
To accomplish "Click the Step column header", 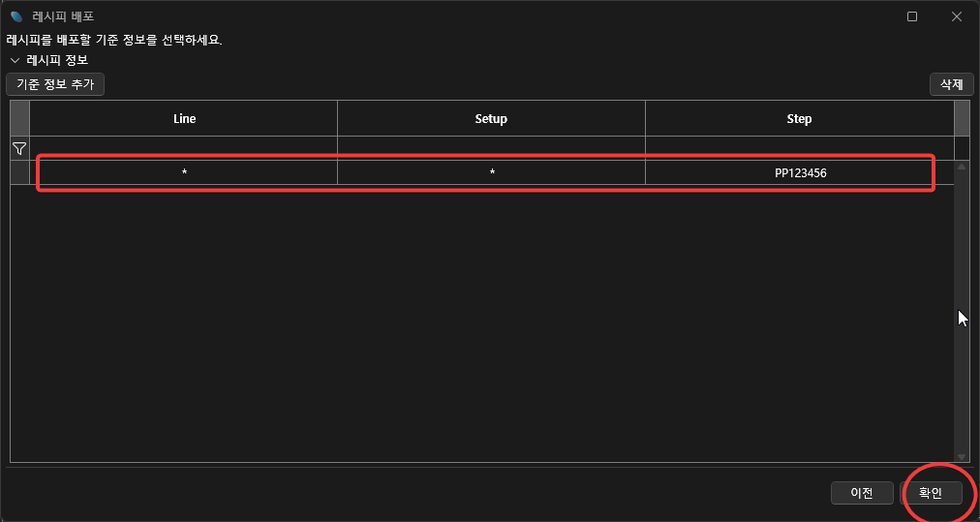I will coord(799,119).
